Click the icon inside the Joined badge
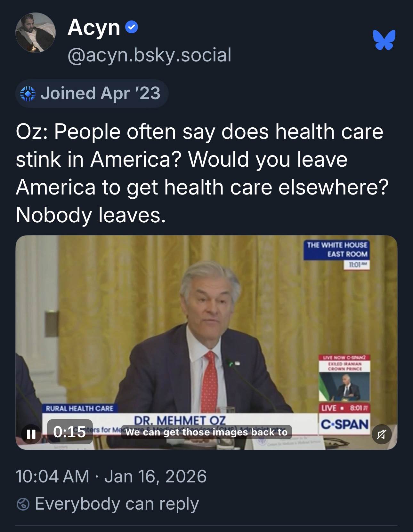This screenshot has height=532, width=413. point(28,93)
